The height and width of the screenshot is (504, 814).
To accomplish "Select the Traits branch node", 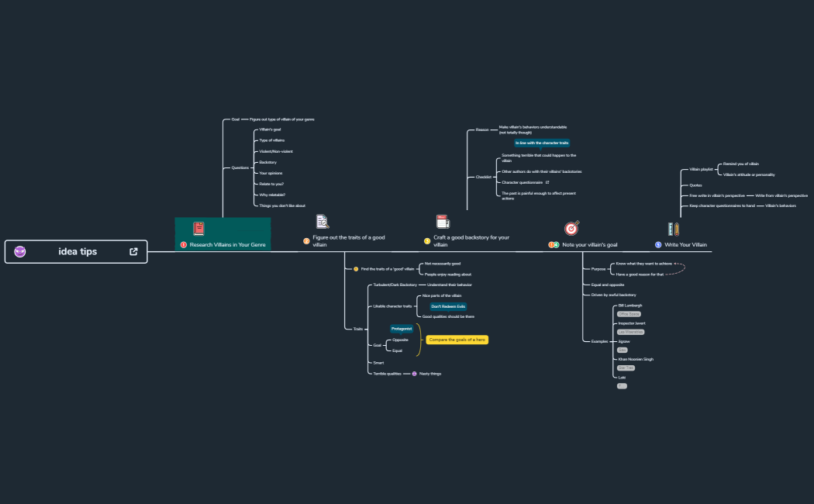I will click(357, 329).
